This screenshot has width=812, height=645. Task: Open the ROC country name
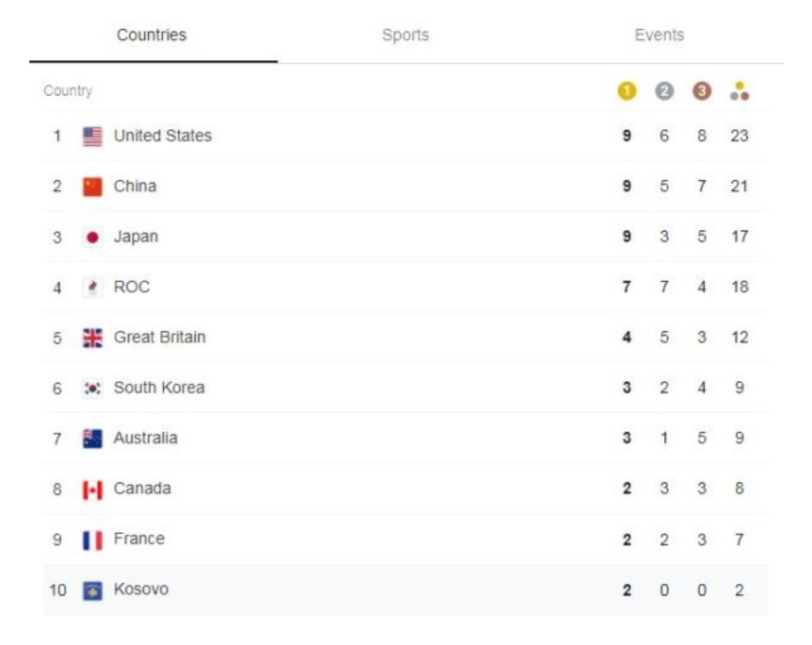click(132, 287)
